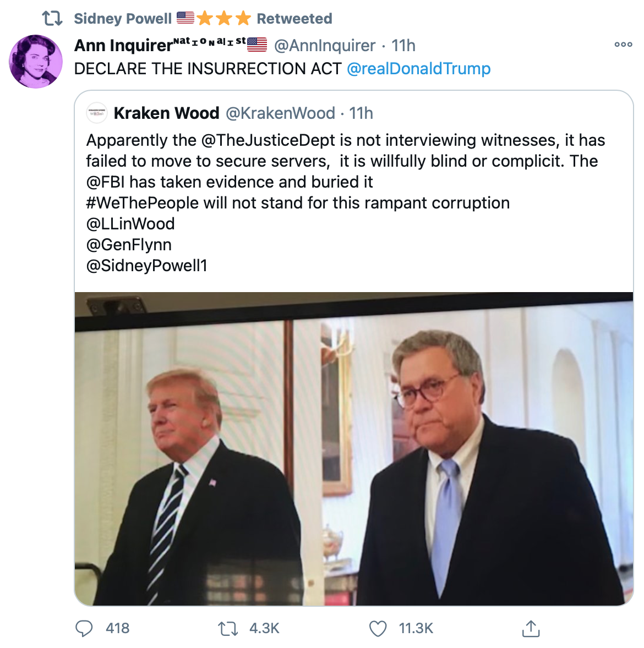Open the #WeThePeople hashtag
This screenshot has height=648, width=644.
tap(142, 203)
